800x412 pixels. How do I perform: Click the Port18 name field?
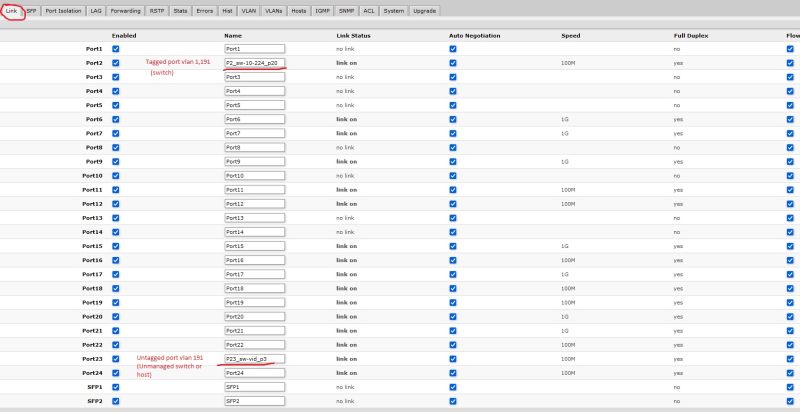[255, 289]
